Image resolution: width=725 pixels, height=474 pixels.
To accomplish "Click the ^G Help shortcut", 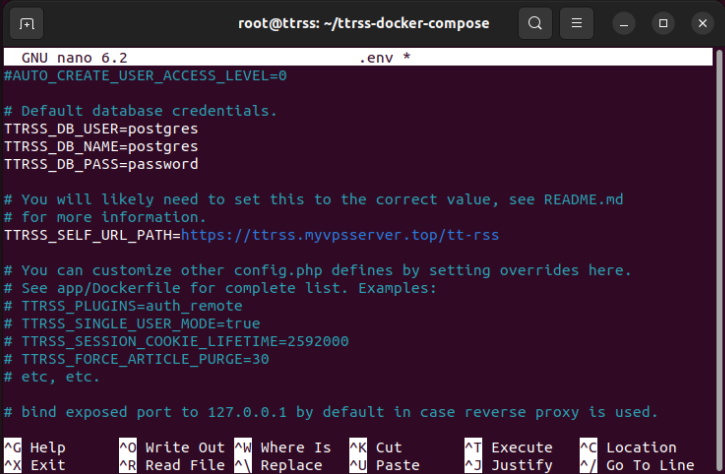I will pyautogui.click(x=35, y=447).
